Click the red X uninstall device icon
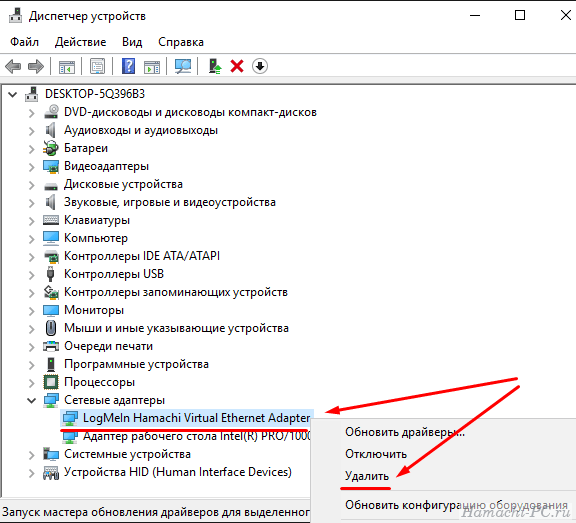Viewport: 576px width, 523px height. tap(237, 66)
